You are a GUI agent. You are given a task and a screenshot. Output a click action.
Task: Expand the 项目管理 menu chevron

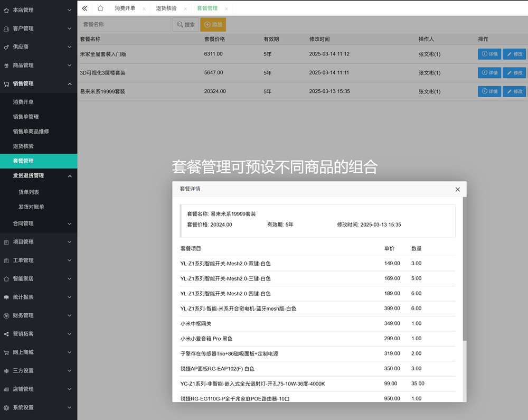[x=69, y=242]
